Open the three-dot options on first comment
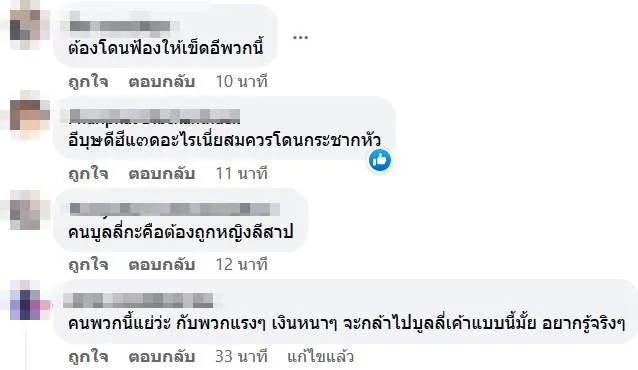638x370 pixels. coord(300,37)
